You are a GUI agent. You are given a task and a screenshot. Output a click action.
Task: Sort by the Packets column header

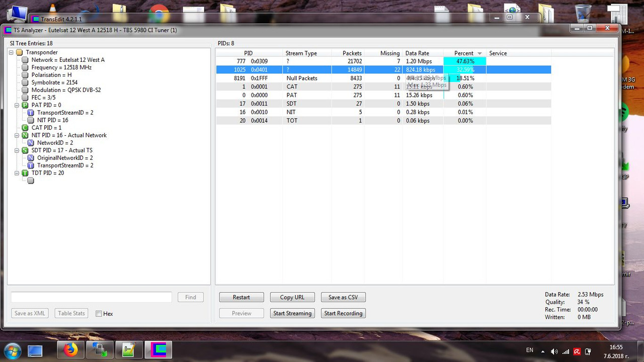coord(348,53)
